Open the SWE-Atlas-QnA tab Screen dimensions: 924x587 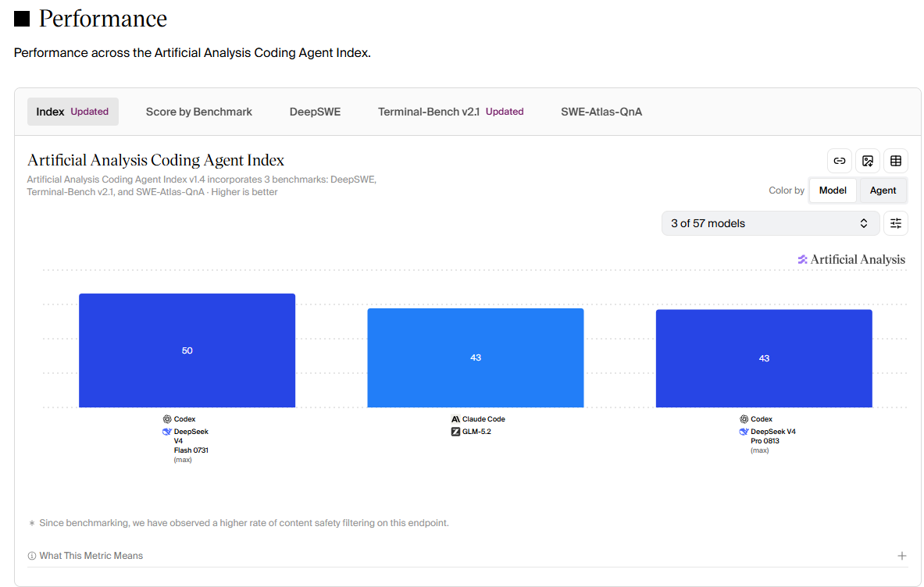601,112
